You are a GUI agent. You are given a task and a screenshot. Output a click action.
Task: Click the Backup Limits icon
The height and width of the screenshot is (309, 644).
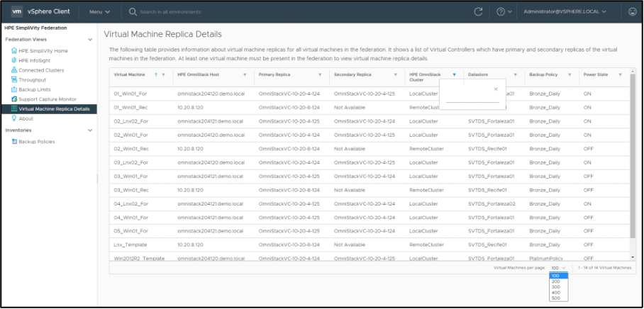click(x=14, y=89)
